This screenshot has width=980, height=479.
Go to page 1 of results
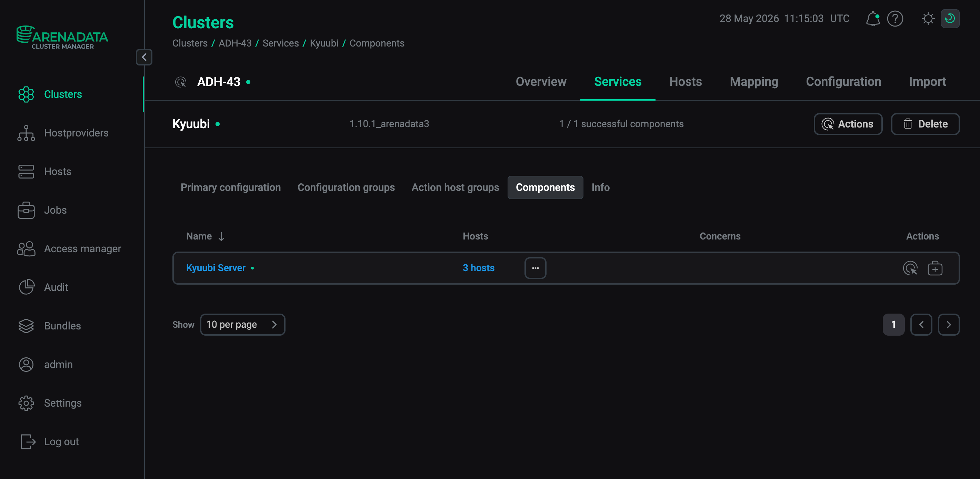[893, 325]
